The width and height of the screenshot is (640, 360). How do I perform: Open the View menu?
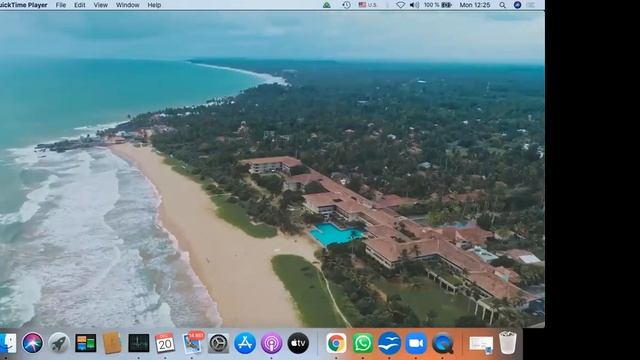tap(100, 5)
